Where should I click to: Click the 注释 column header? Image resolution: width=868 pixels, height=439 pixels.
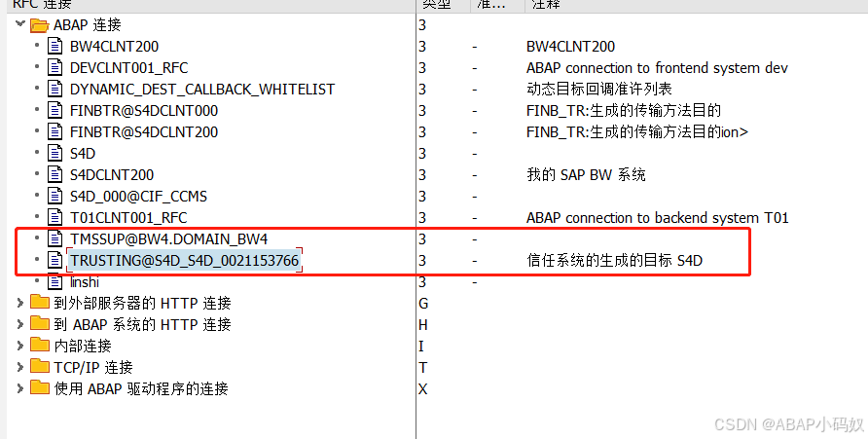(697, 5)
